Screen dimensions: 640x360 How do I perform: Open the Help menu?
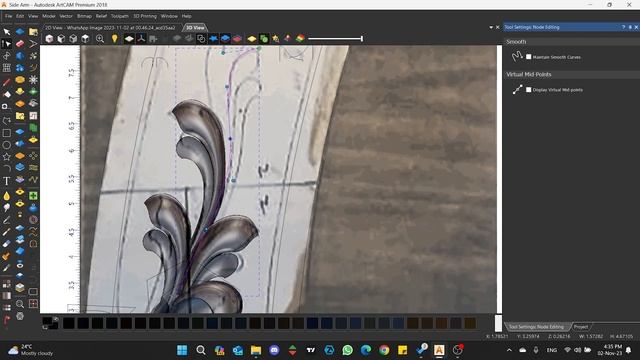point(187,16)
